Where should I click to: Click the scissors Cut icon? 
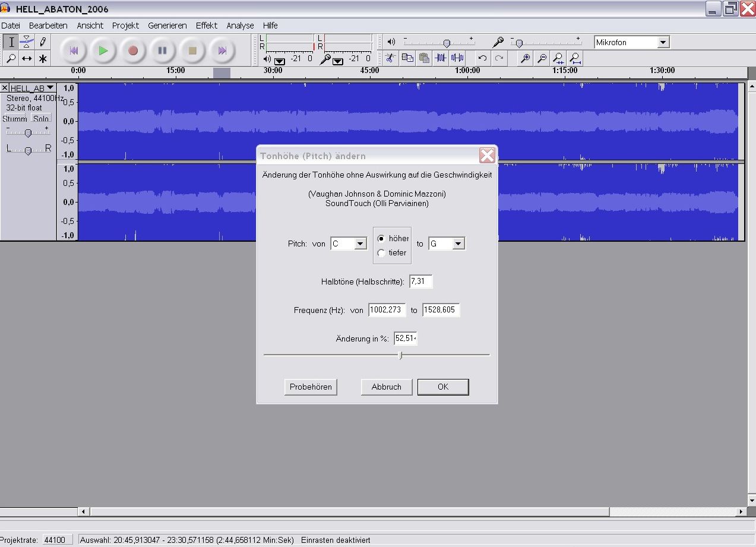[390, 58]
